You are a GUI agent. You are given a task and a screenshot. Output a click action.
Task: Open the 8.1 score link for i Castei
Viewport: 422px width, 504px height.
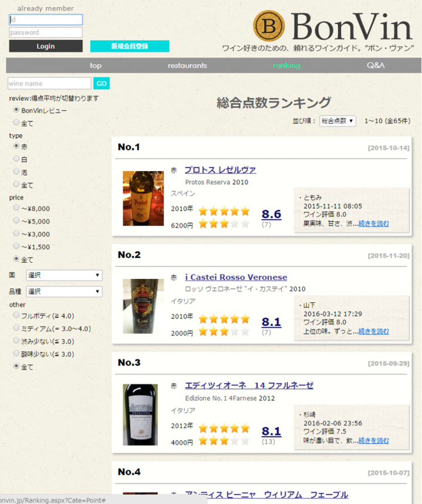(271, 322)
